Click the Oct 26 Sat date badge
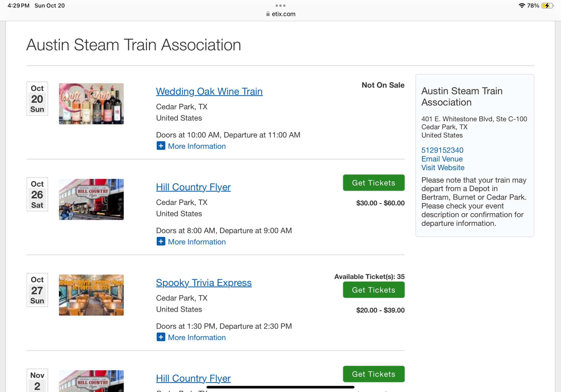 (37, 194)
